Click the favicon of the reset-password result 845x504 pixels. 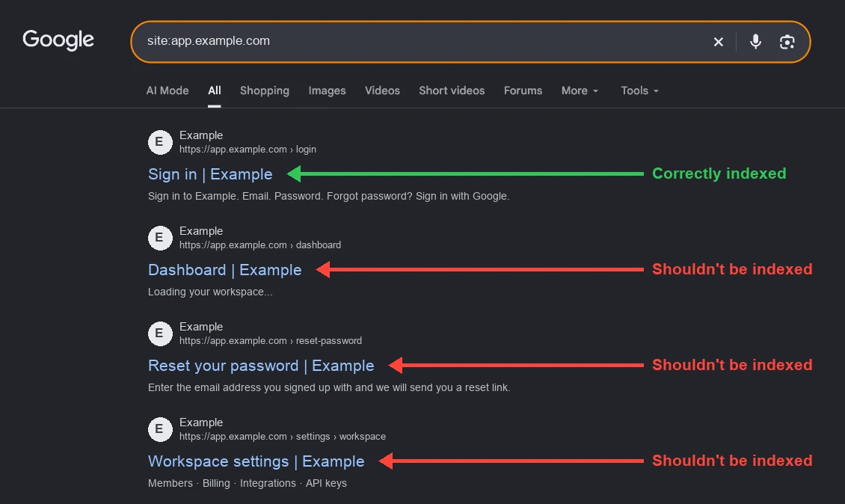point(160,334)
